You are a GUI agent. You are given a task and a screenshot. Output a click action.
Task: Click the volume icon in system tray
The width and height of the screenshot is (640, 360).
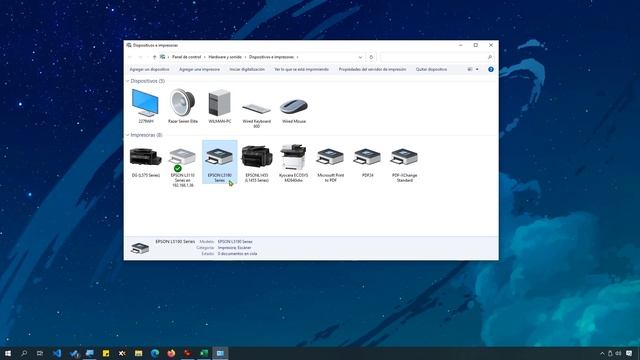click(618, 353)
